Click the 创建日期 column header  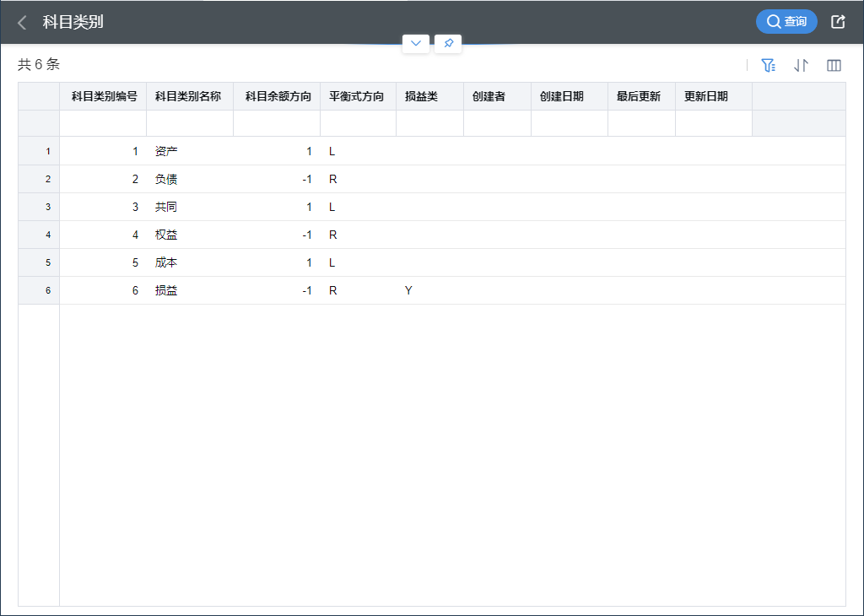(x=570, y=96)
